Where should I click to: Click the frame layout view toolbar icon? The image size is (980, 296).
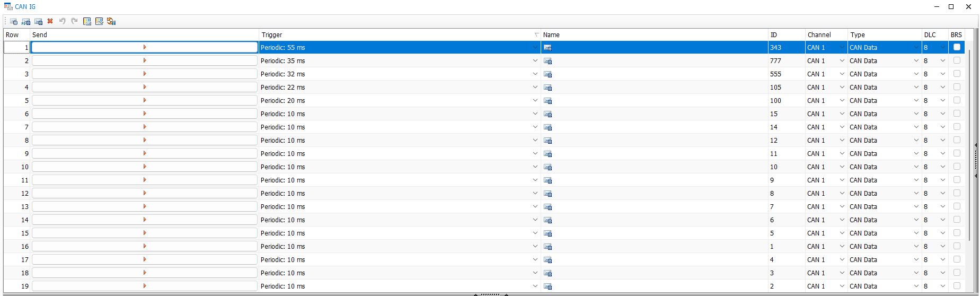coord(87,21)
